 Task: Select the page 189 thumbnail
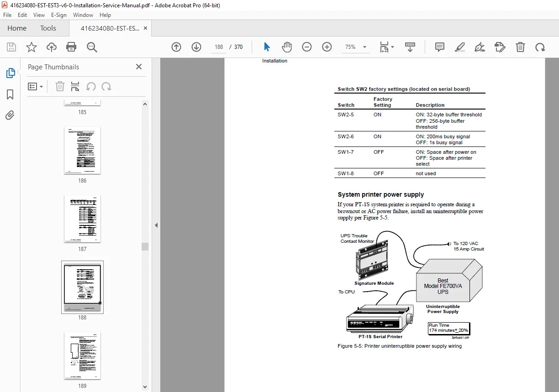[x=82, y=356]
